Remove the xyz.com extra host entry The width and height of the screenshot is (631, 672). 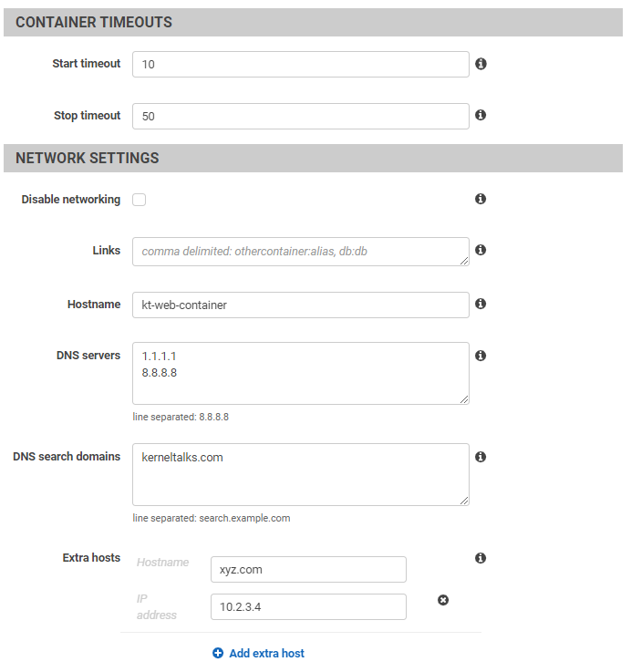click(443, 600)
